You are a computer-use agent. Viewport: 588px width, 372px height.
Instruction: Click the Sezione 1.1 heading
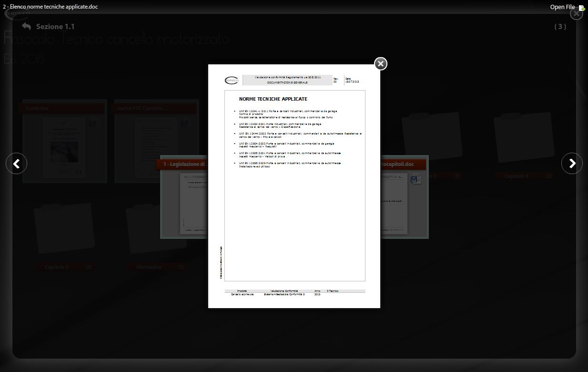55,27
